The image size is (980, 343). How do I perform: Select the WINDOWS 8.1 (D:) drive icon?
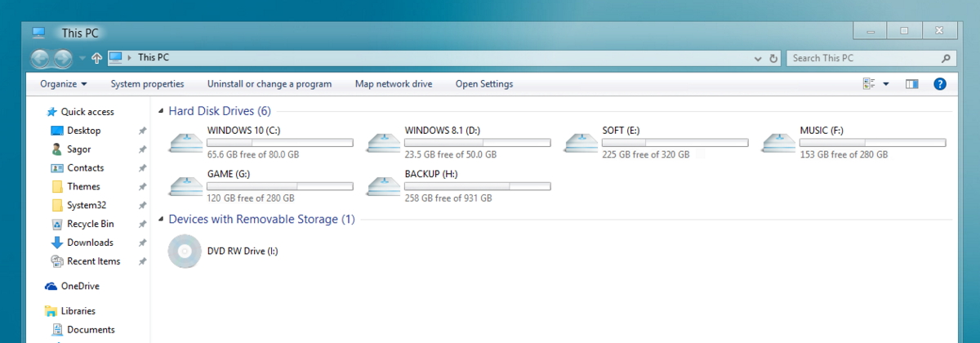(x=383, y=142)
